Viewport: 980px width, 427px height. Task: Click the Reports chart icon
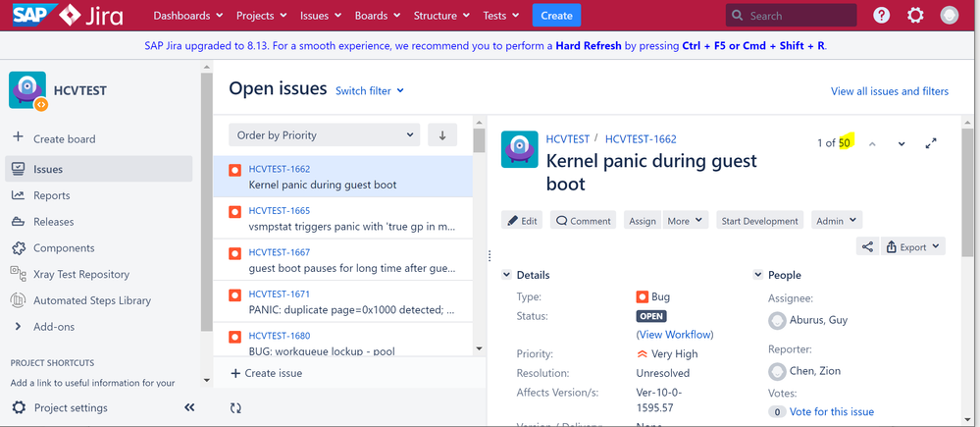click(18, 195)
